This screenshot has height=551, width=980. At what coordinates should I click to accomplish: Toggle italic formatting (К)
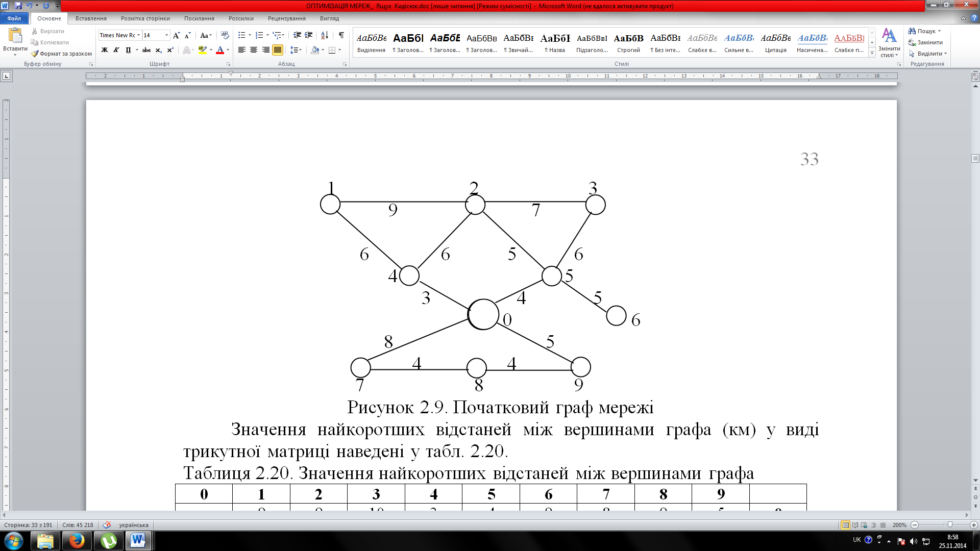point(116,50)
